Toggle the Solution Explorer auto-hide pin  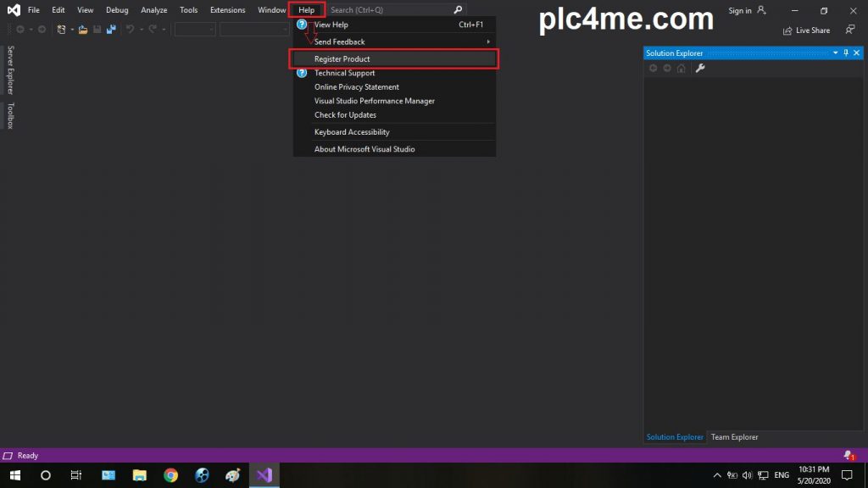tap(845, 53)
